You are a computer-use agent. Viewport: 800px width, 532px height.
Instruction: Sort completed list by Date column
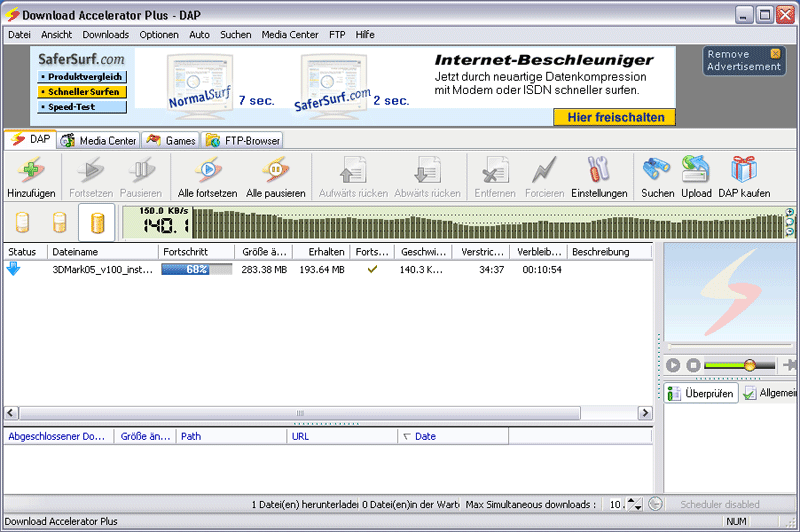(453, 436)
